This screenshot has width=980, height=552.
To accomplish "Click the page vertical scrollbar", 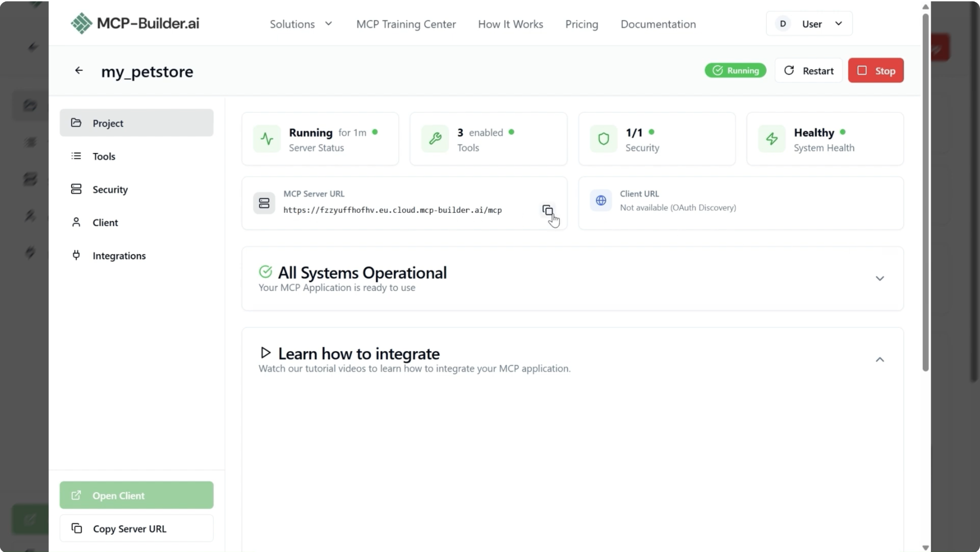I will (925, 194).
